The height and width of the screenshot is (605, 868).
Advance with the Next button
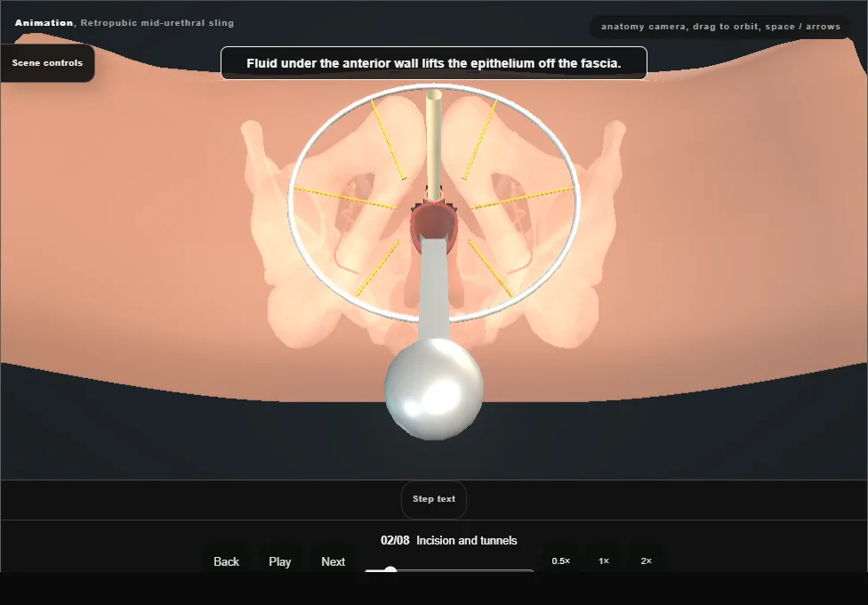(334, 561)
